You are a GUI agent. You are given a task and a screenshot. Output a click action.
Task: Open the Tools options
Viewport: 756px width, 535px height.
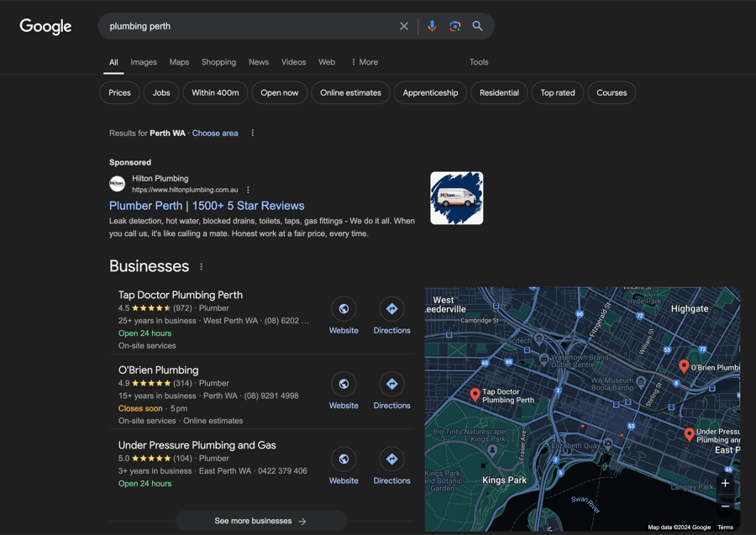479,62
